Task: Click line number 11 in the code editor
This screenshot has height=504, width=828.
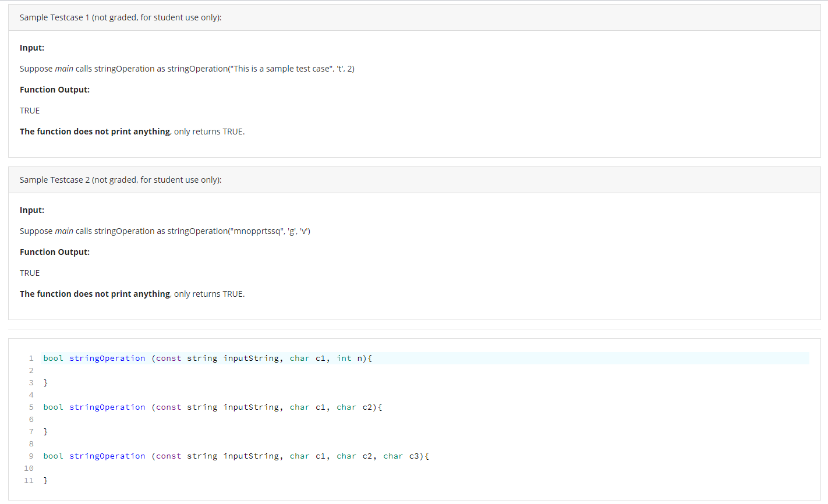Action: [x=29, y=480]
